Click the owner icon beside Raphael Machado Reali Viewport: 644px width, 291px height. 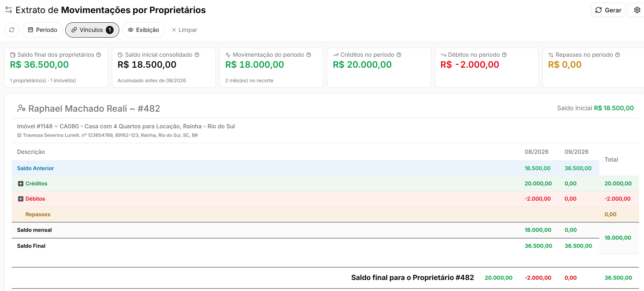21,108
